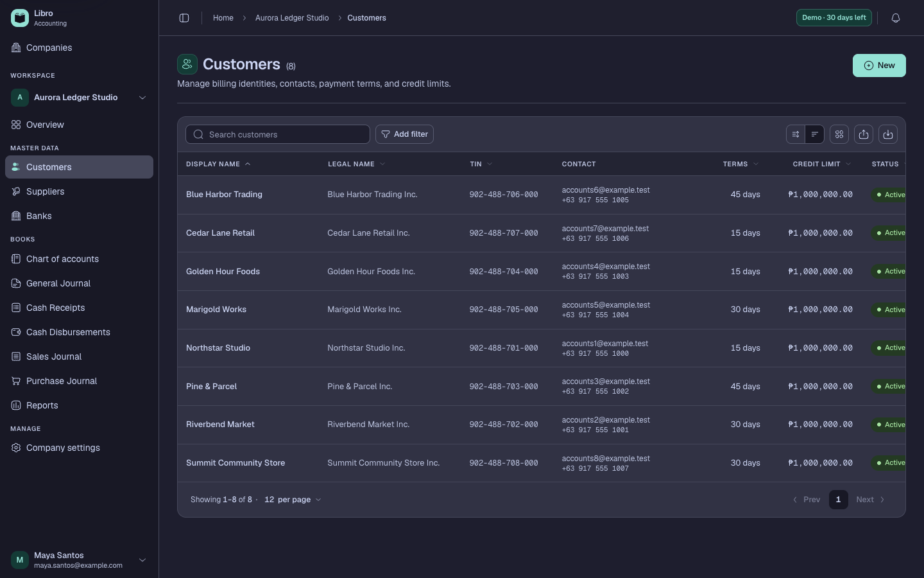Open Blue Harbor Trading row
Image resolution: width=924 pixels, height=578 pixels.
pos(542,195)
